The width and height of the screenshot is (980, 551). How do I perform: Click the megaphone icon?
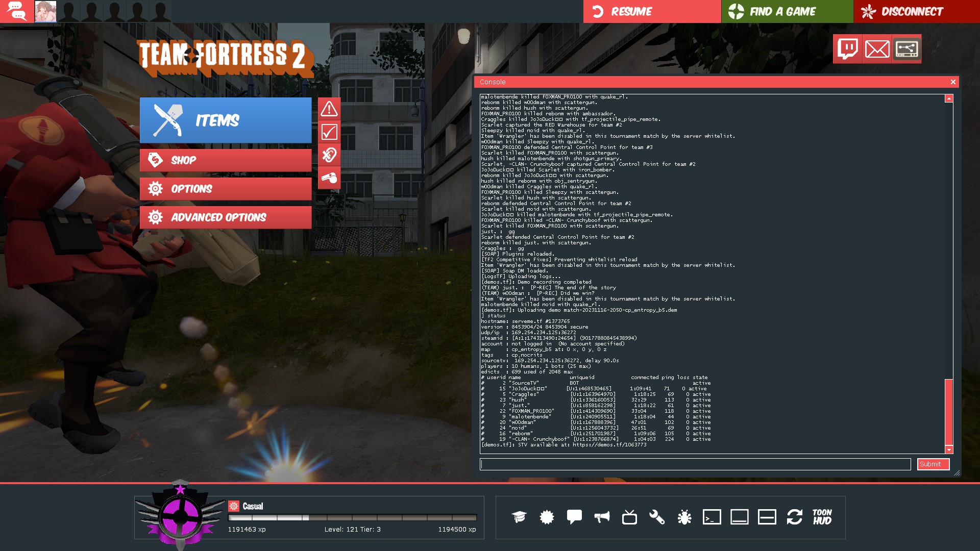(x=602, y=517)
